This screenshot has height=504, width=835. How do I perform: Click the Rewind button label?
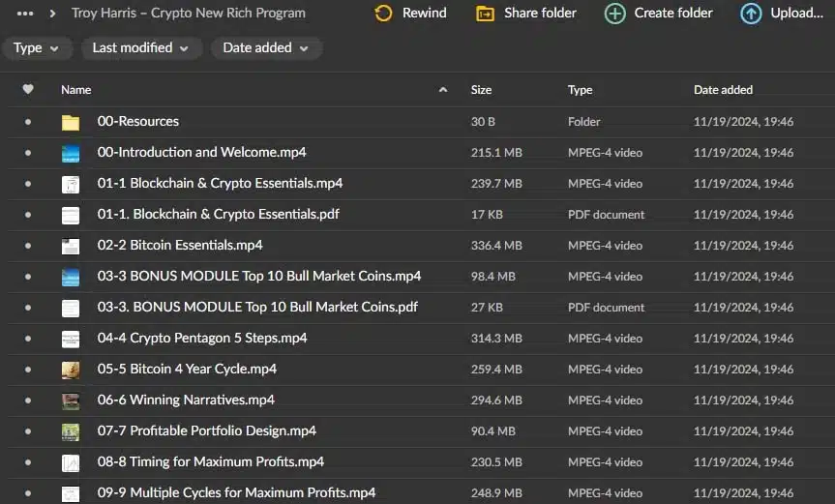(x=425, y=13)
